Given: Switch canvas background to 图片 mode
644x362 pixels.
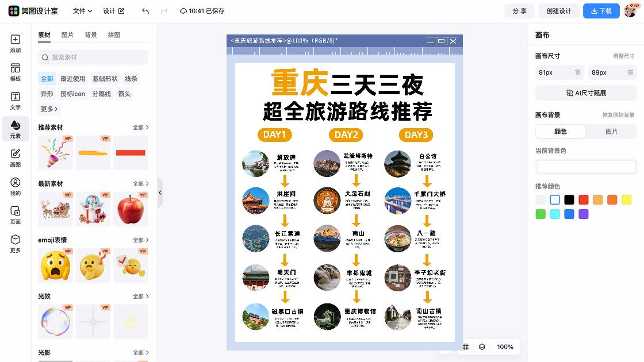Looking at the screenshot, I should point(612,132).
